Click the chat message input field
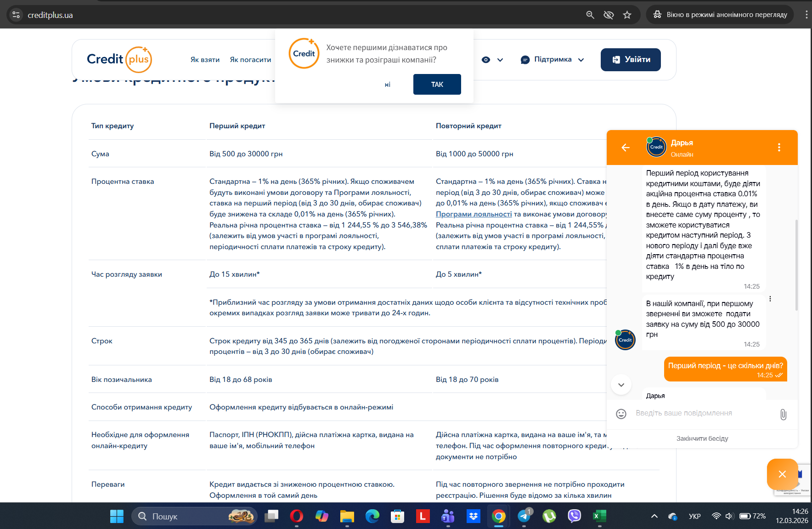Viewport: 812px width, 529px height. (x=703, y=413)
